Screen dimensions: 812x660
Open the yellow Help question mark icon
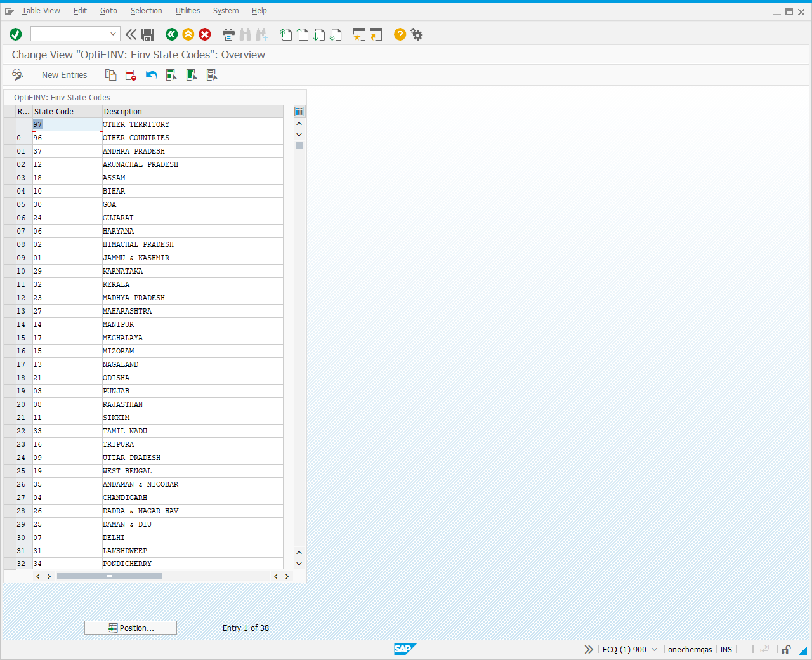(400, 34)
